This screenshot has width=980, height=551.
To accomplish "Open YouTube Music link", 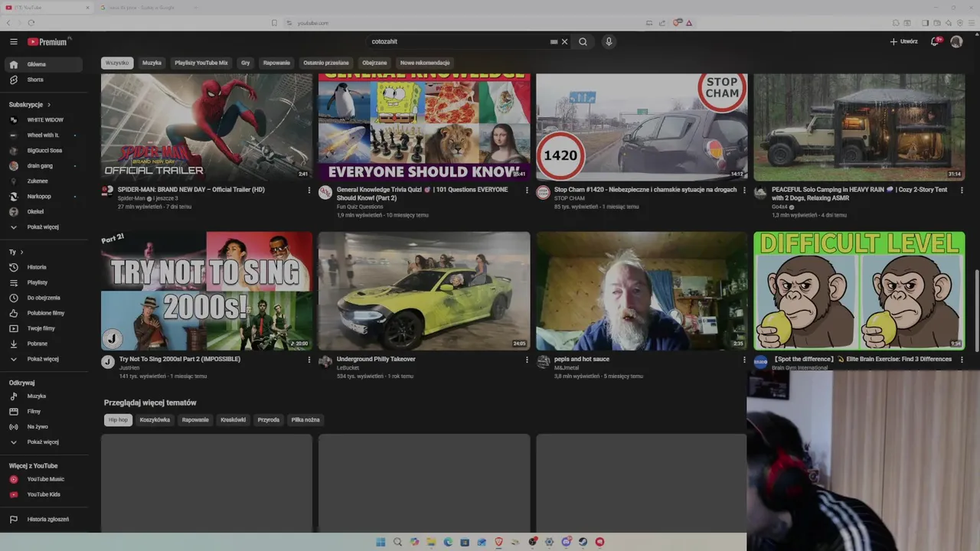I will pyautogui.click(x=43, y=479).
